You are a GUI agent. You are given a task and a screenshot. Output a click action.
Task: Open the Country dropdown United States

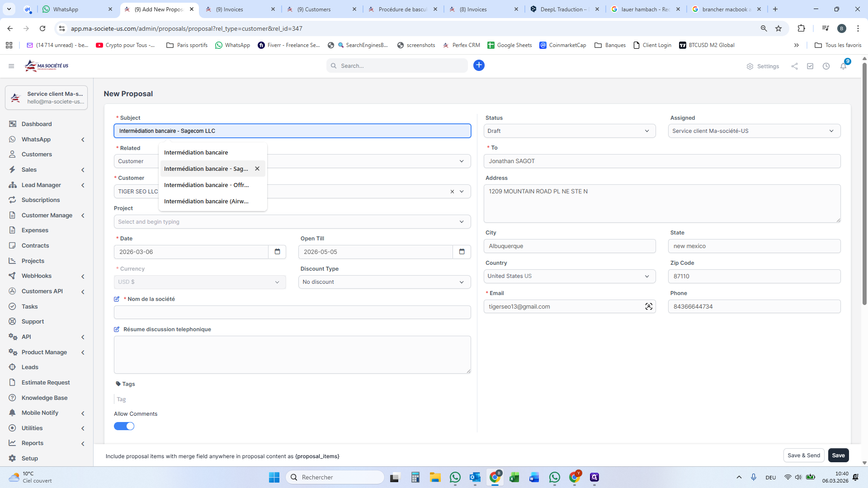569,276
